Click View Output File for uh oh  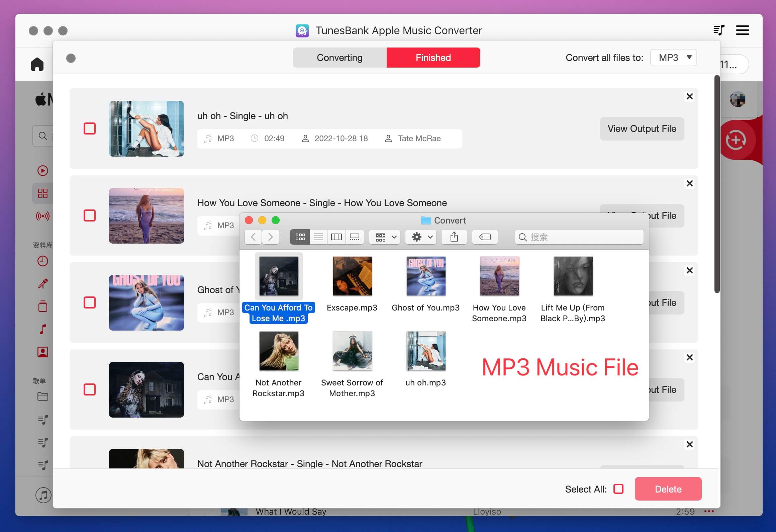(642, 128)
